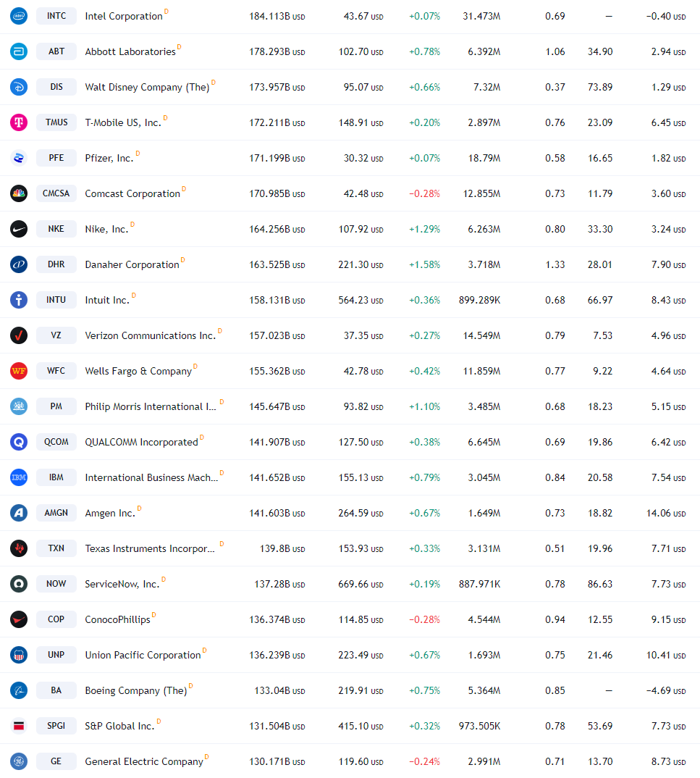Screen dimensions: 700x778
Task: Open the Danaher Corporation link
Action: pos(132,265)
